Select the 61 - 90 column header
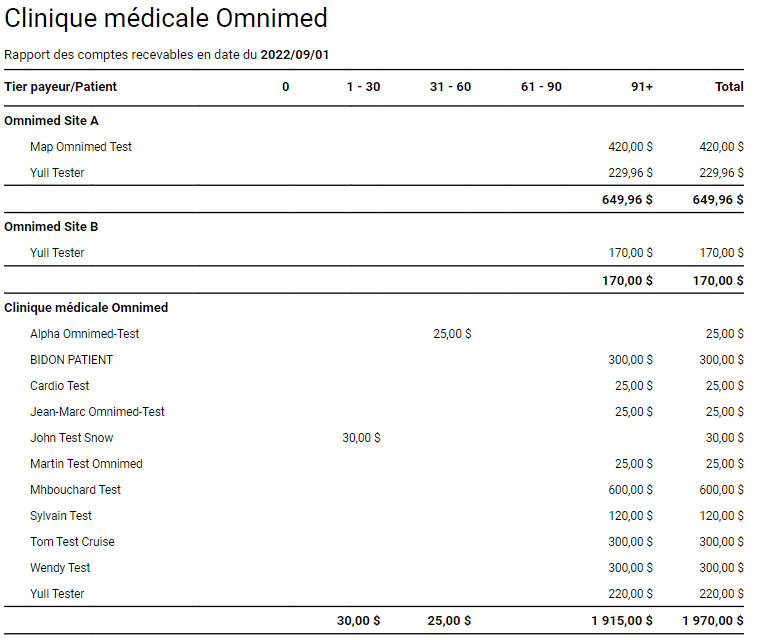The height and width of the screenshot is (640, 759). (x=541, y=87)
